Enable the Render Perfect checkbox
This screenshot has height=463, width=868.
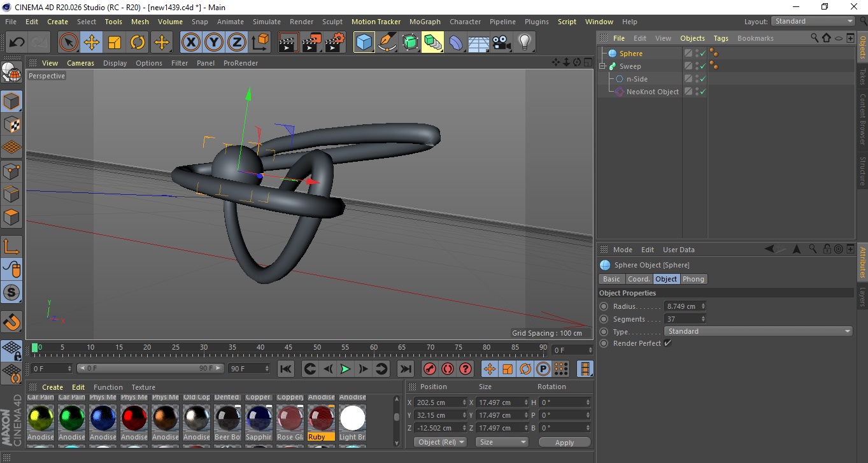pyautogui.click(x=667, y=343)
